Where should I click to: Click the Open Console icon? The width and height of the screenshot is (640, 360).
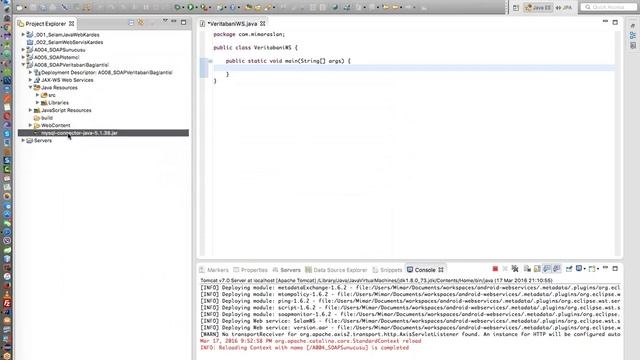pyautogui.click(x=592, y=269)
